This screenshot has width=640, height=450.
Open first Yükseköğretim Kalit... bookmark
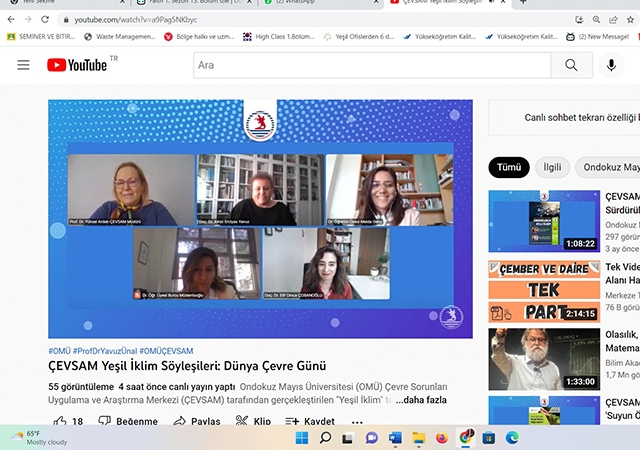(x=439, y=37)
